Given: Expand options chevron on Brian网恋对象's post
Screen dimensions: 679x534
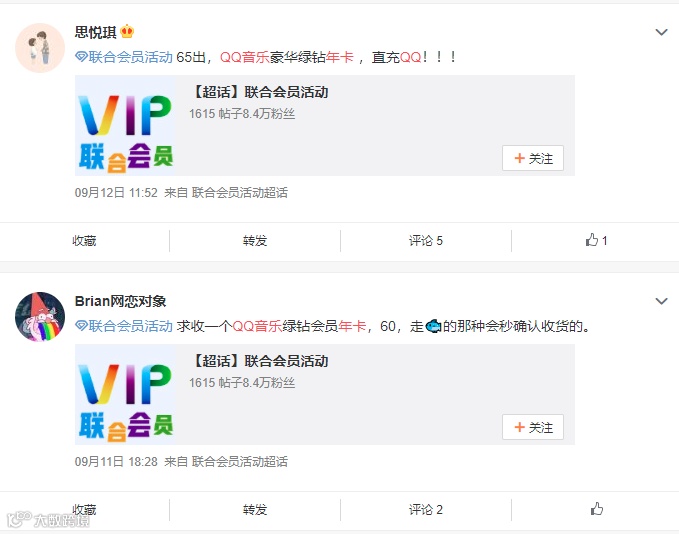Looking at the screenshot, I should tap(661, 301).
